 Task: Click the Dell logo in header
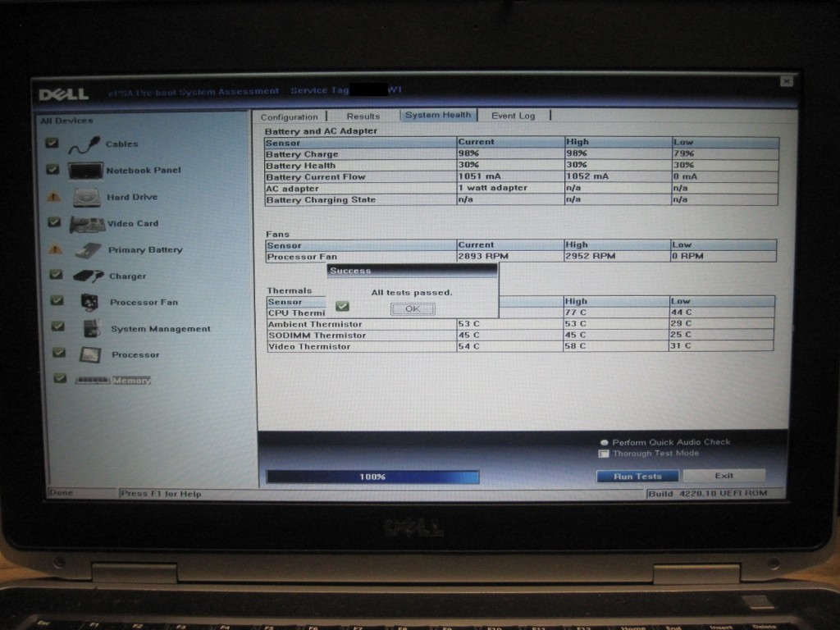tap(63, 95)
